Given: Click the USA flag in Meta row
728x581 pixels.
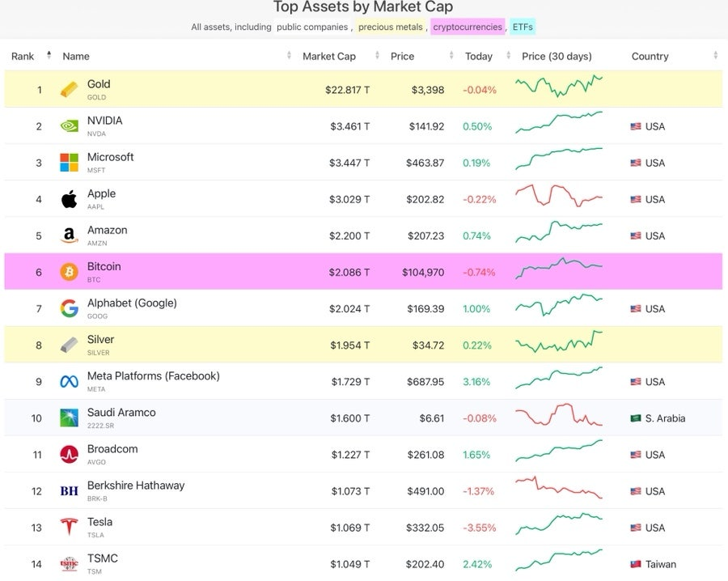Looking at the screenshot, I should click(x=636, y=382).
